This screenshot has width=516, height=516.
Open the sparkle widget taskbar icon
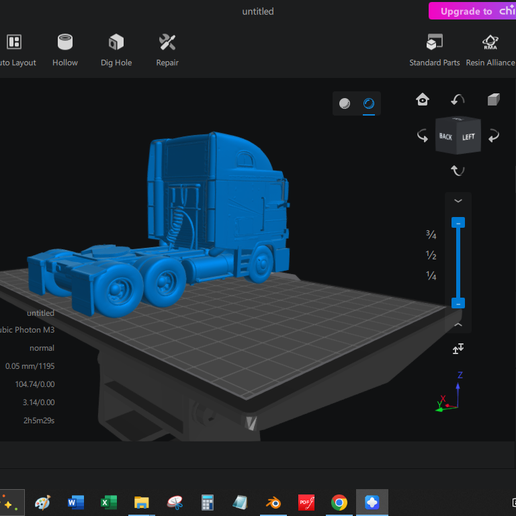[10, 503]
